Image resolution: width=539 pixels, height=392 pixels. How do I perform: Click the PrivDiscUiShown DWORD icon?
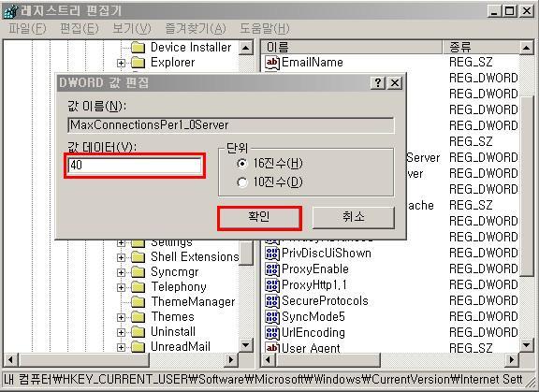tap(272, 254)
